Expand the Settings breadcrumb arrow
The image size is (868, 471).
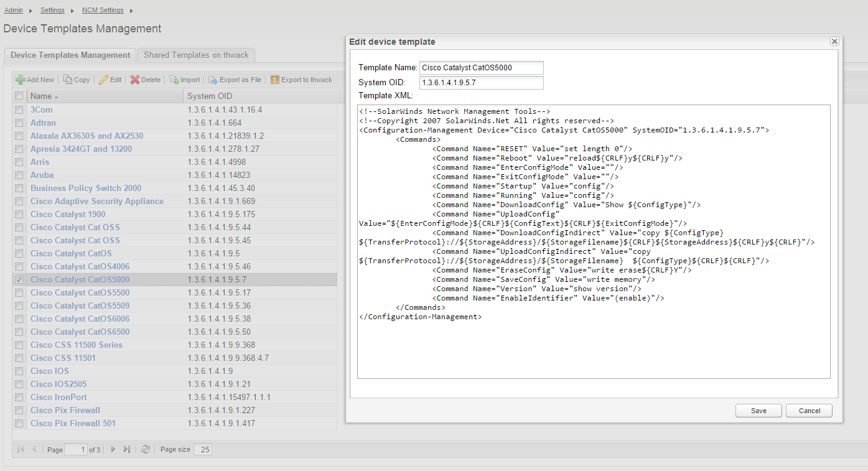coord(72,11)
